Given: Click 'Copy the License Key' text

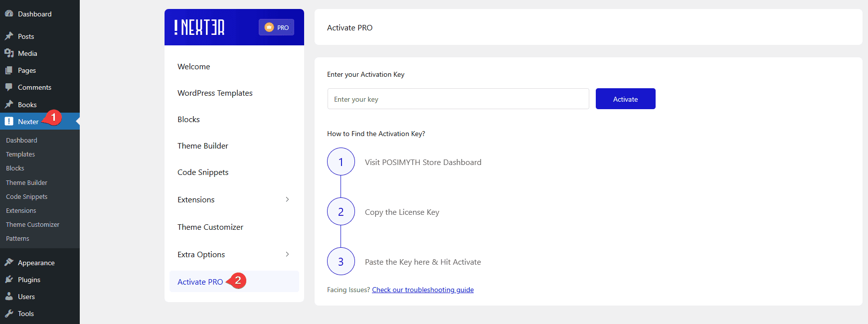Looking at the screenshot, I should click(402, 212).
